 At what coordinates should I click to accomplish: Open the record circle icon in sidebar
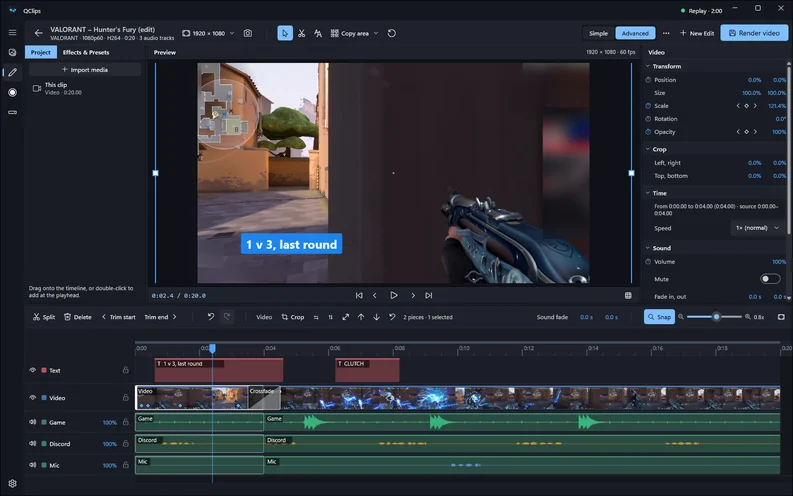coord(13,93)
